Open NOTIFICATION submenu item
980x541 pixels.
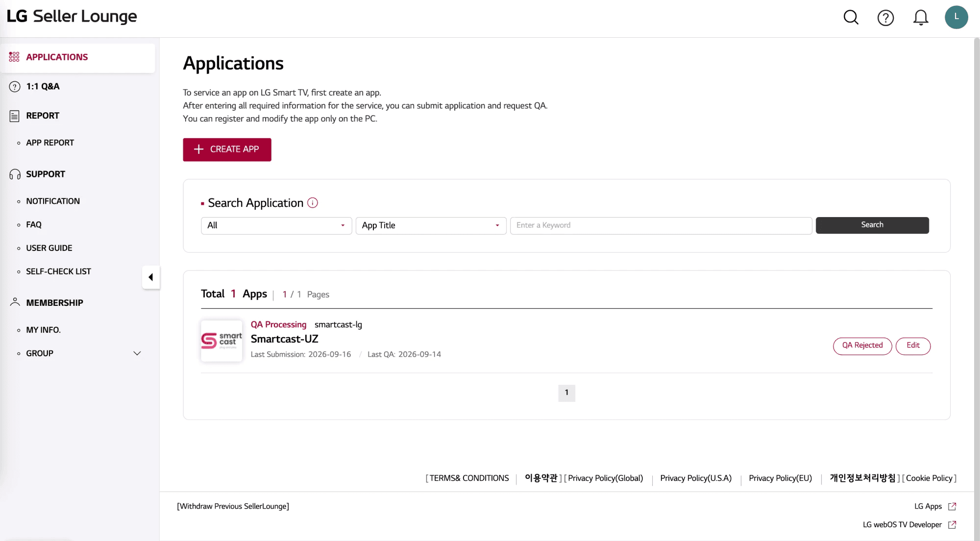point(53,201)
